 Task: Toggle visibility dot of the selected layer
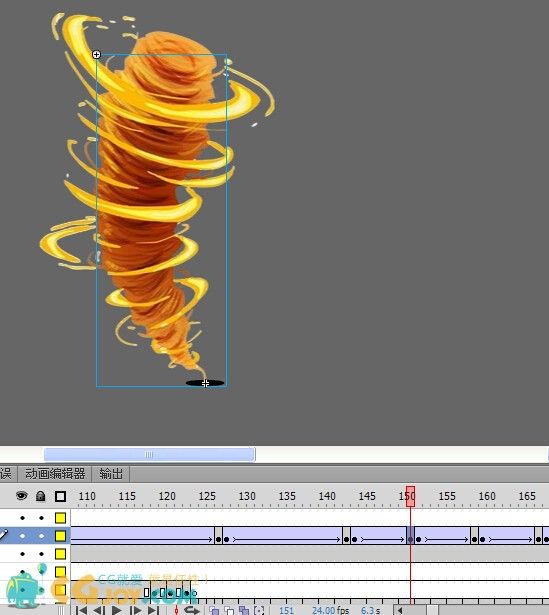click(x=22, y=536)
